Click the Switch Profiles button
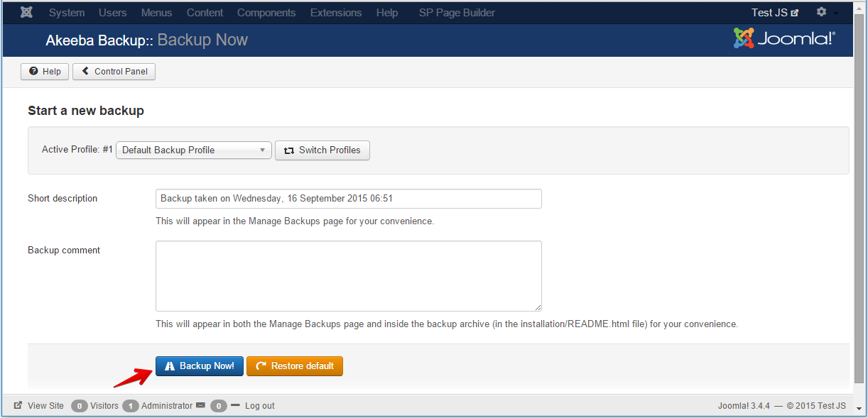The height and width of the screenshot is (418, 868). pos(322,150)
